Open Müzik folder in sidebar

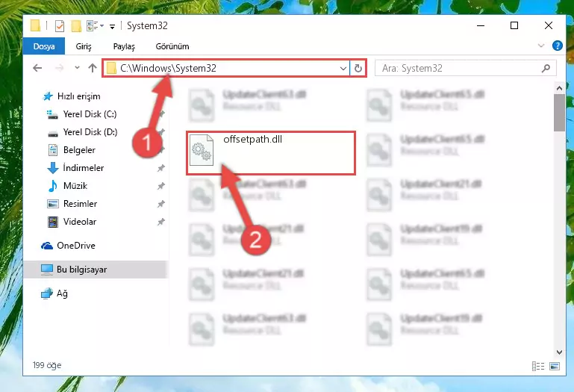(x=75, y=186)
